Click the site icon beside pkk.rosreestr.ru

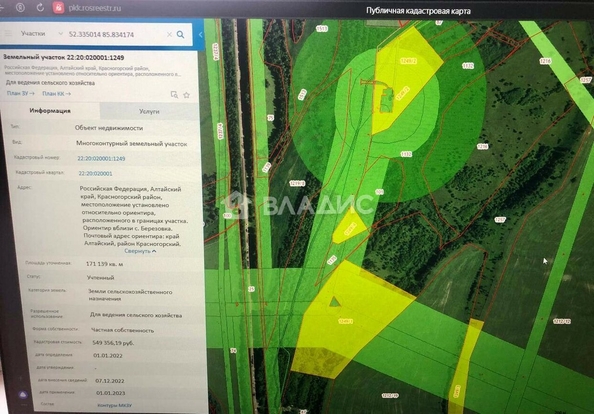[58, 7]
